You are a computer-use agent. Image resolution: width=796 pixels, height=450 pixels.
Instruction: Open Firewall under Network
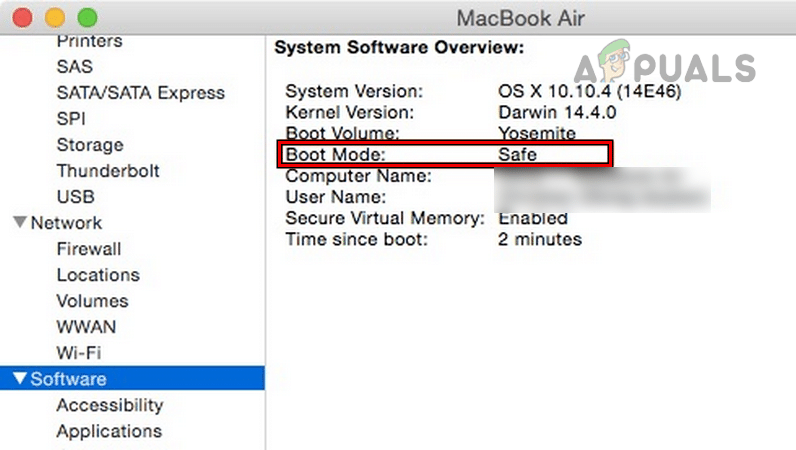click(89, 249)
